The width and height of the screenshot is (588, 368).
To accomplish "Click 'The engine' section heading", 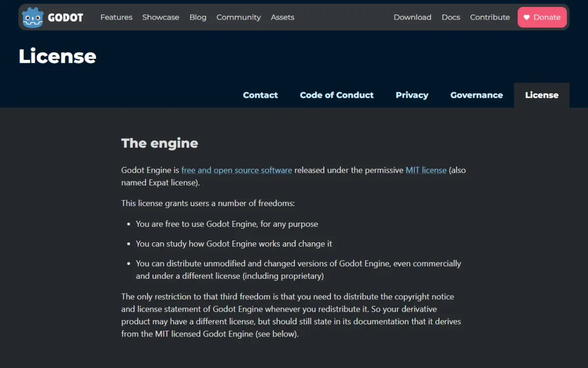I will click(x=160, y=143).
